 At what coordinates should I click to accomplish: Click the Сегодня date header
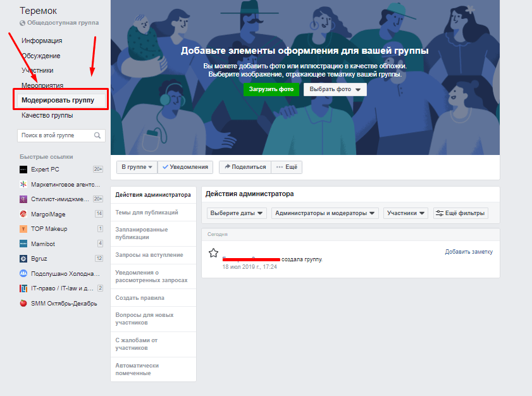(x=218, y=235)
